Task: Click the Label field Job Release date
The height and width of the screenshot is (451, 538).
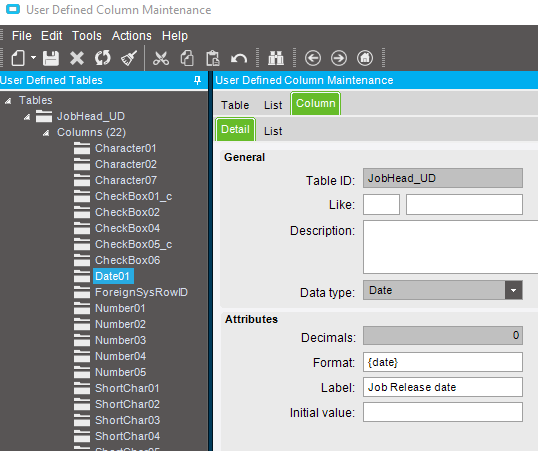Action: 443,387
